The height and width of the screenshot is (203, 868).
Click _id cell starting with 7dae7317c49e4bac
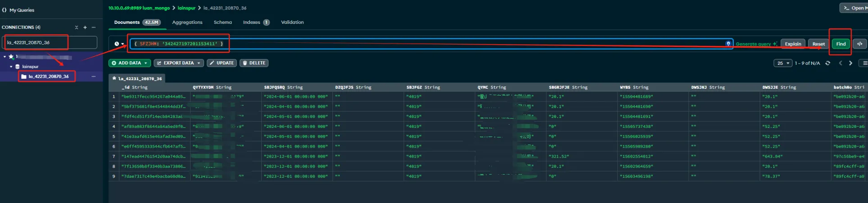[154, 176]
